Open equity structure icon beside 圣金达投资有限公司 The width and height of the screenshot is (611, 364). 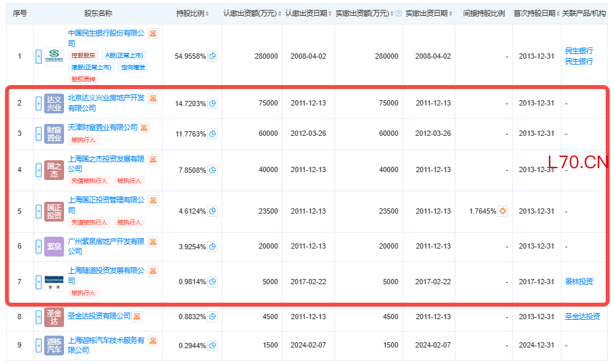point(137,317)
